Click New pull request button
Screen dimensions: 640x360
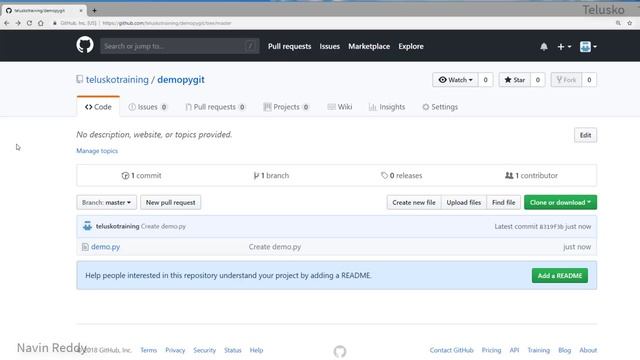(x=171, y=202)
